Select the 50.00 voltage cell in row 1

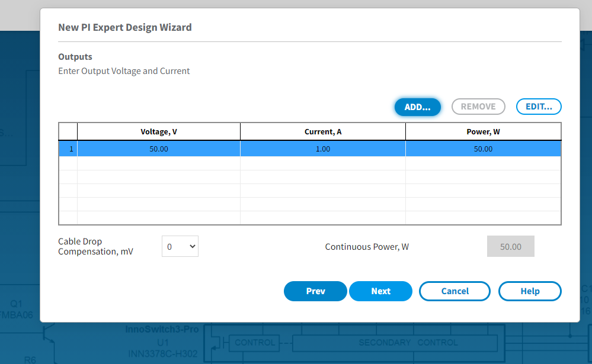coord(159,149)
